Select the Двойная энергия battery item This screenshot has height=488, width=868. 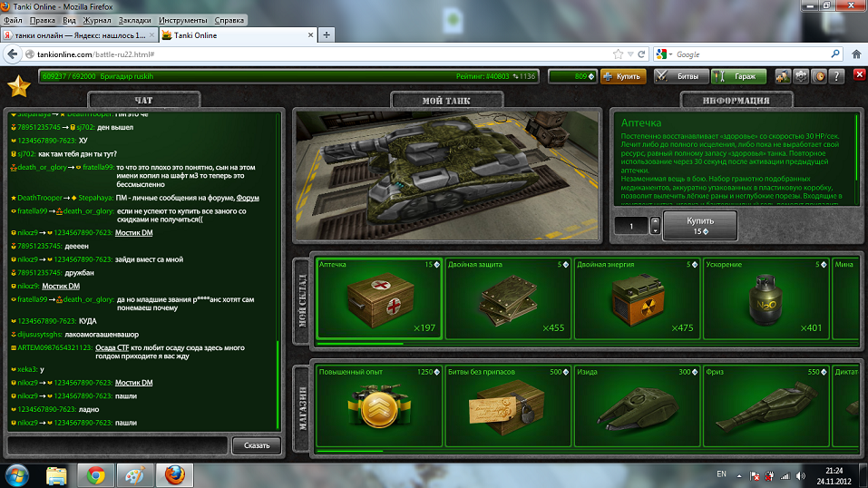(636, 297)
